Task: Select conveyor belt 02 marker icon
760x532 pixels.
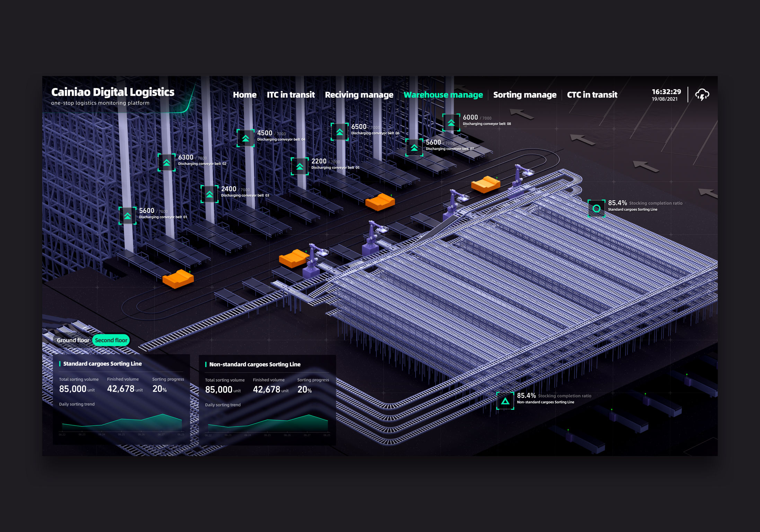Action: pos(167,162)
